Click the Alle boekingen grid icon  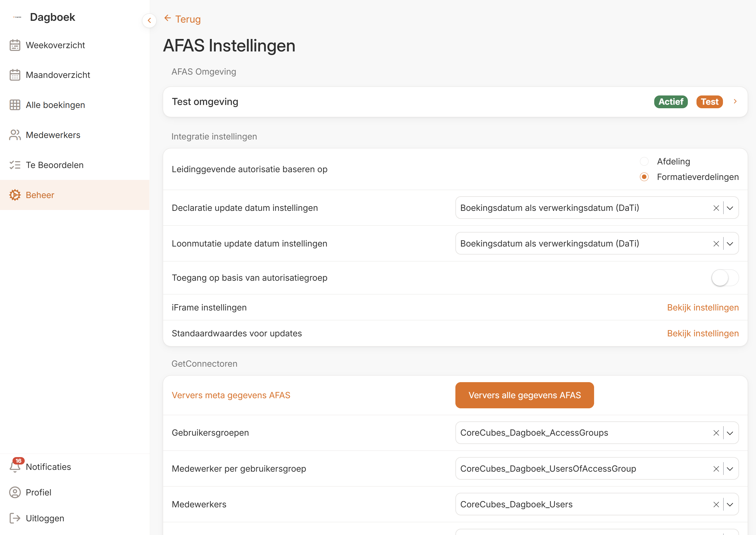[15, 105]
